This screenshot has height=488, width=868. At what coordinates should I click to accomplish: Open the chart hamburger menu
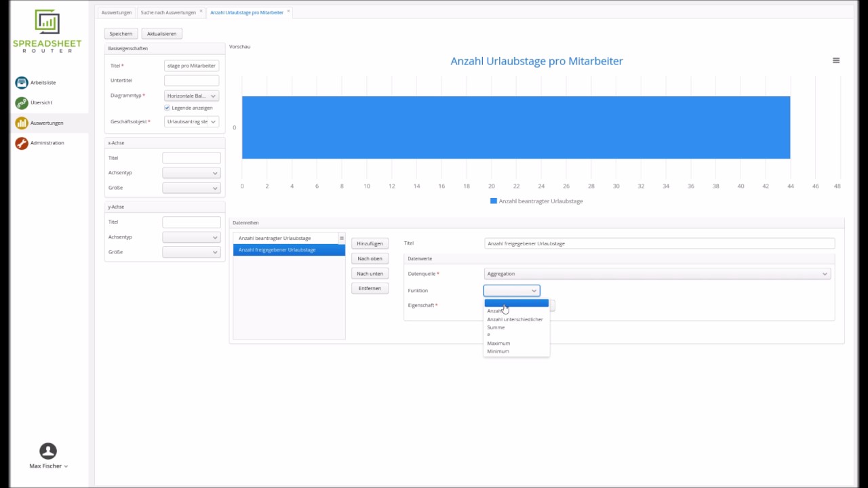(836, 60)
